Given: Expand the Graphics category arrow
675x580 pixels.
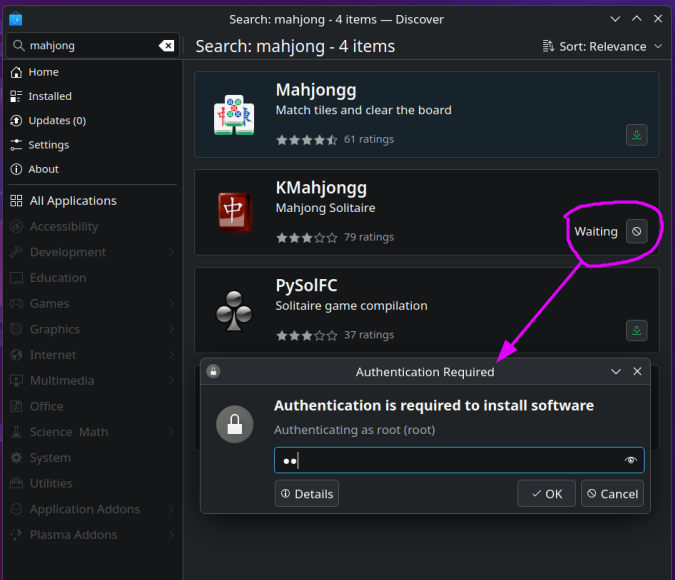Looking at the screenshot, I should coord(171,329).
